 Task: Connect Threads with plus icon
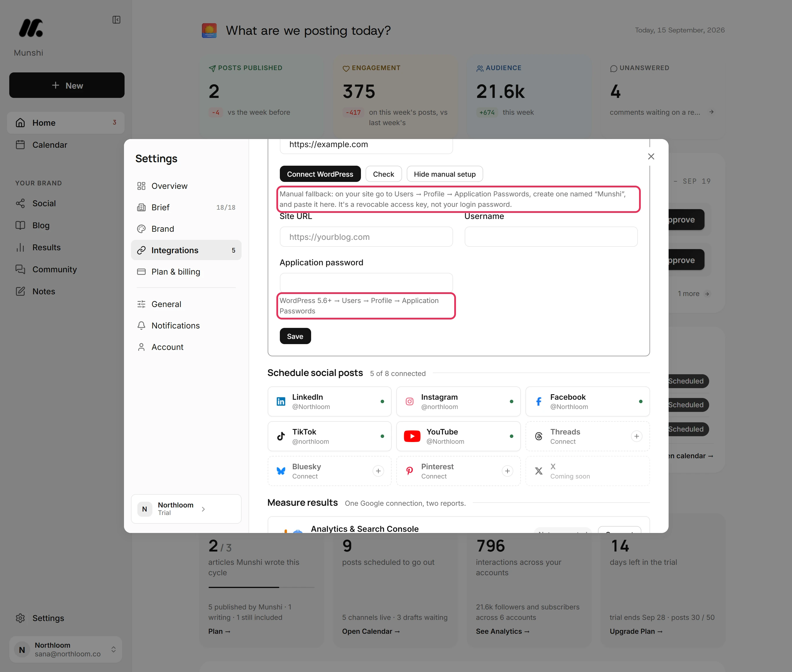pyautogui.click(x=636, y=436)
